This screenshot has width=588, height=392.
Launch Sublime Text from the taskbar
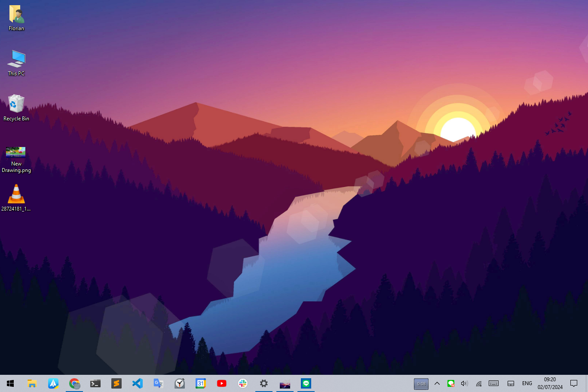(x=116, y=383)
